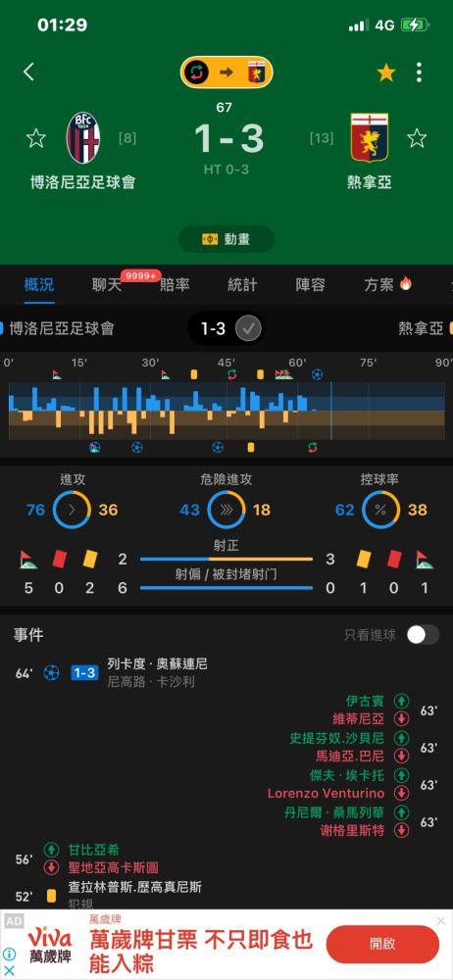Open the 動畫 live animation button

pyautogui.click(x=226, y=239)
